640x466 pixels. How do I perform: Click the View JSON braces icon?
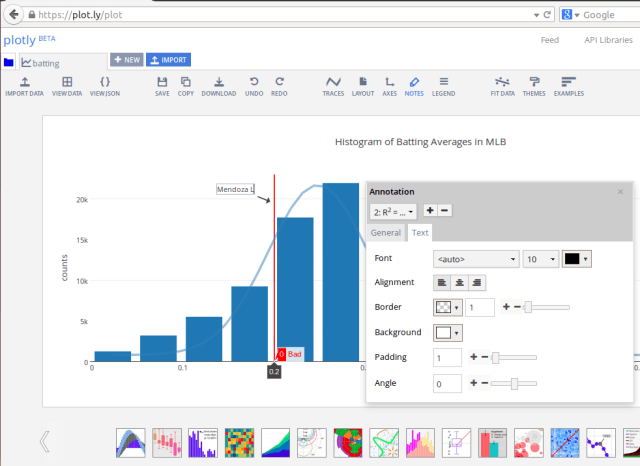[105, 82]
